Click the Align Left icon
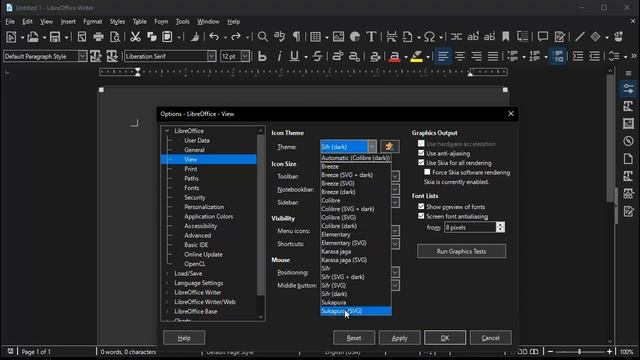The height and width of the screenshot is (360, 640). point(443,56)
